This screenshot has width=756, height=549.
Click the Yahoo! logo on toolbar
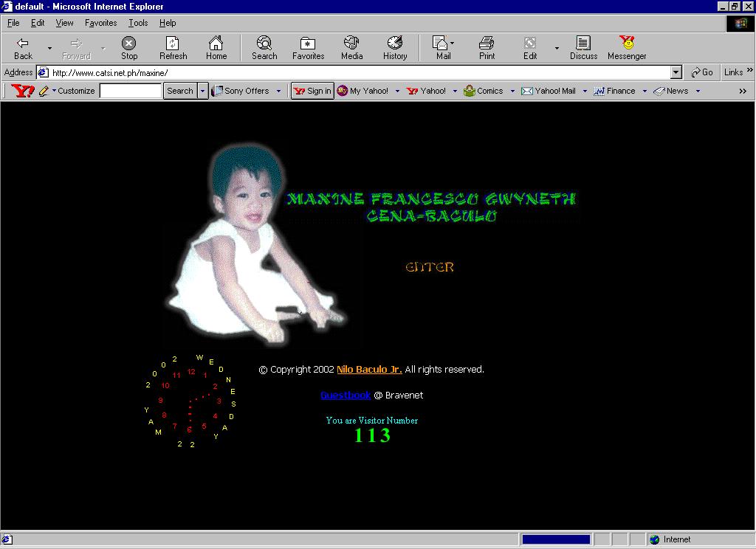point(22,91)
